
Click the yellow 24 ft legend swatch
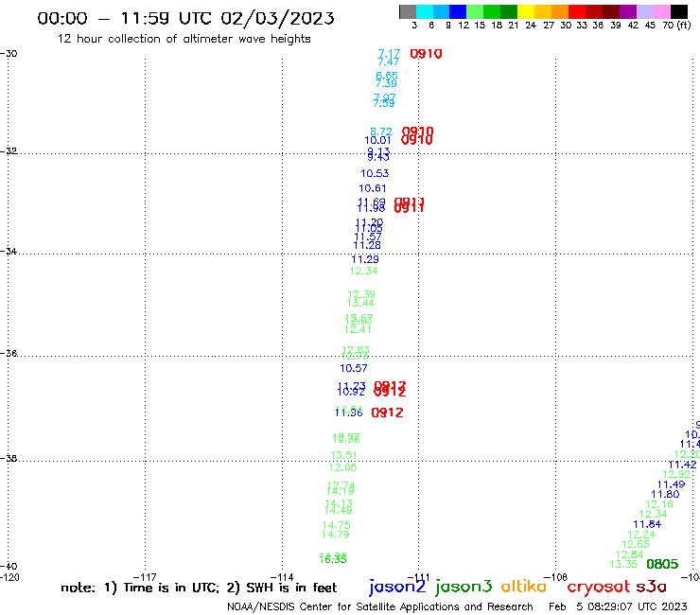pyautogui.click(x=526, y=11)
